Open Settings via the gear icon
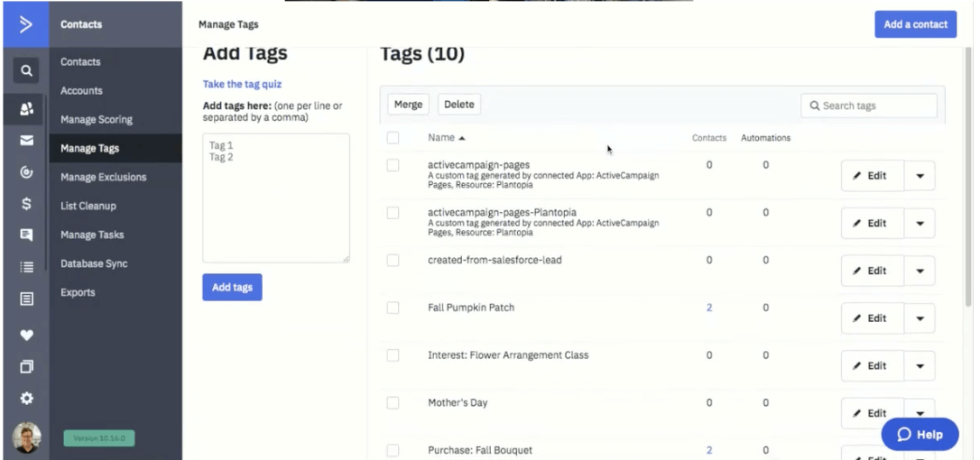This screenshot has height=460, width=980. pos(27,398)
